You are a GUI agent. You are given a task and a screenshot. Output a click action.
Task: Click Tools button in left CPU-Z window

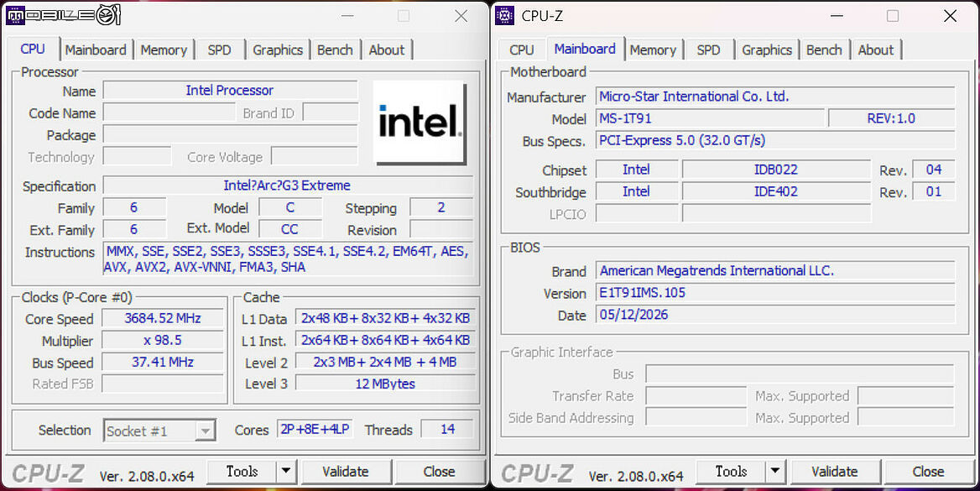[242, 471]
